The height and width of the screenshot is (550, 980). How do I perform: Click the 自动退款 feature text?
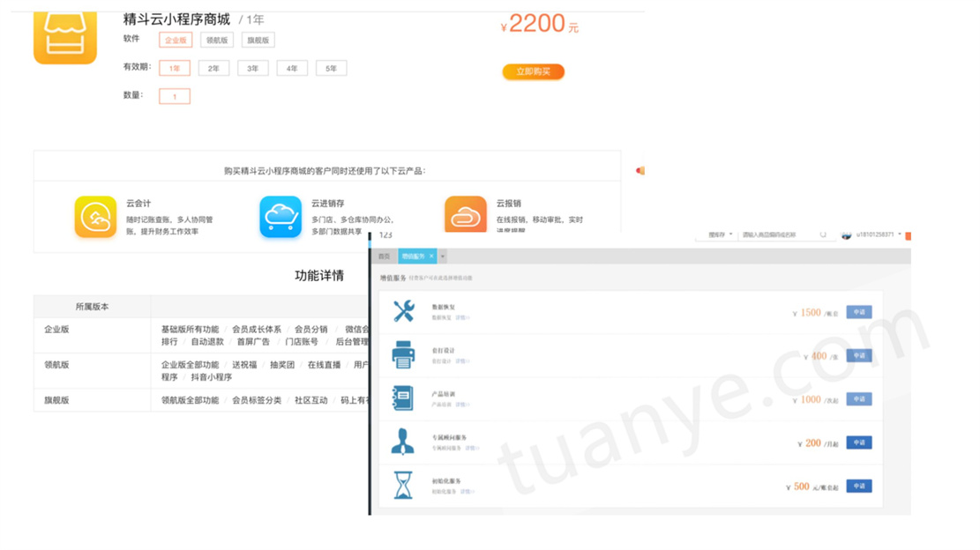tap(207, 342)
